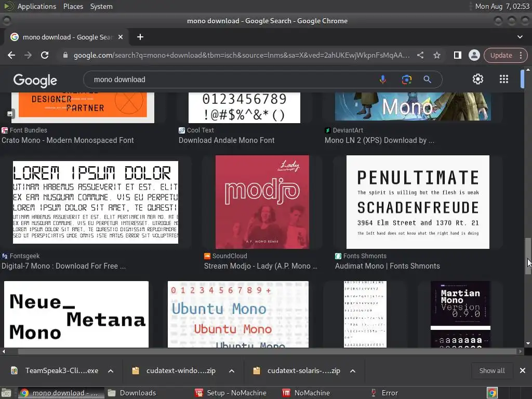Search by voice with microphone icon
532x399 pixels.
tap(383, 79)
